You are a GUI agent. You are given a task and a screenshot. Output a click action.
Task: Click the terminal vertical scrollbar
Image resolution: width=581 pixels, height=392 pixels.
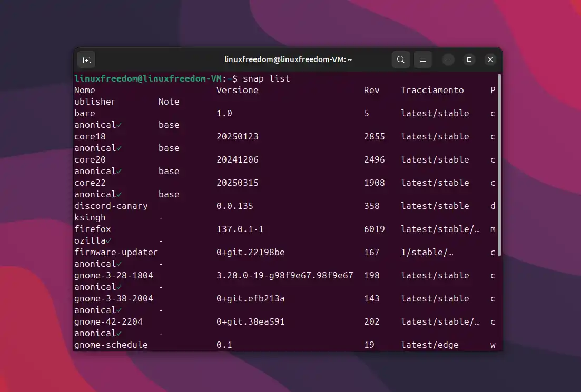pos(499,165)
